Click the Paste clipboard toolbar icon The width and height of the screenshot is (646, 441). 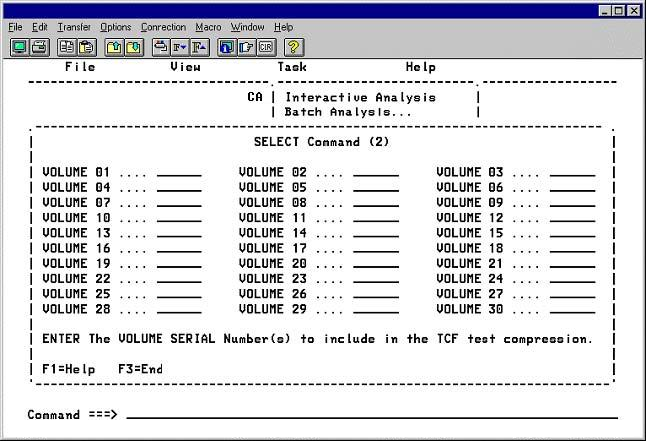pos(87,47)
